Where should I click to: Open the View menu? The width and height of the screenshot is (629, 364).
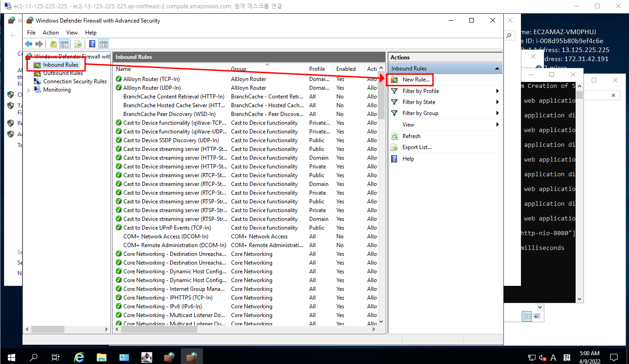pos(72,33)
